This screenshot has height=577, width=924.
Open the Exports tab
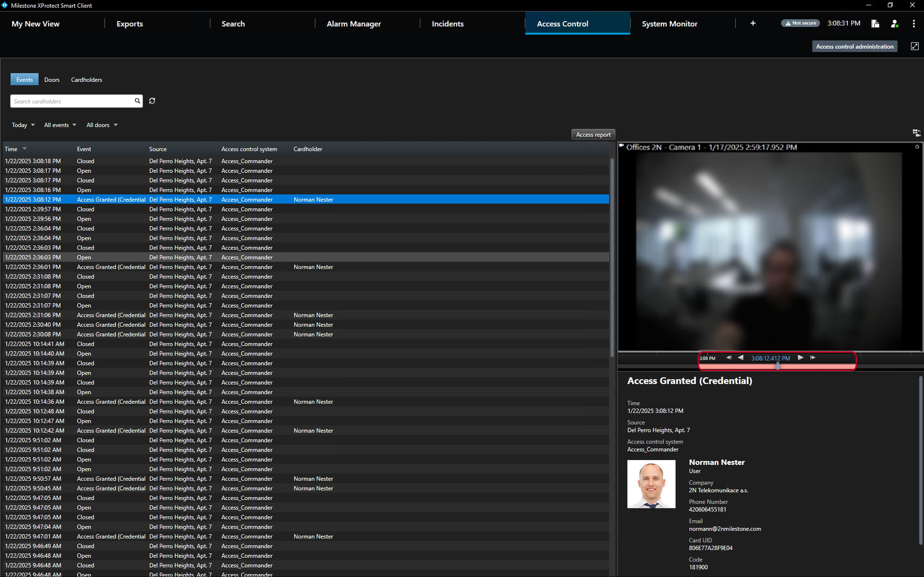coord(130,24)
